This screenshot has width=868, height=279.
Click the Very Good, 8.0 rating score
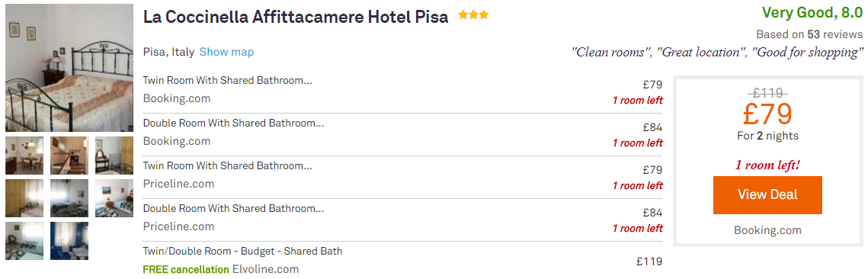(x=812, y=13)
